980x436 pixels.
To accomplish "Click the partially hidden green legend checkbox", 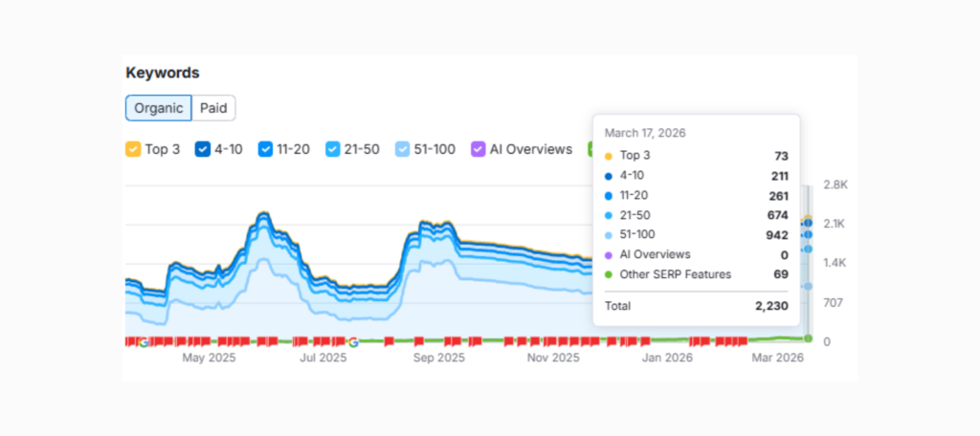I will click(x=590, y=149).
